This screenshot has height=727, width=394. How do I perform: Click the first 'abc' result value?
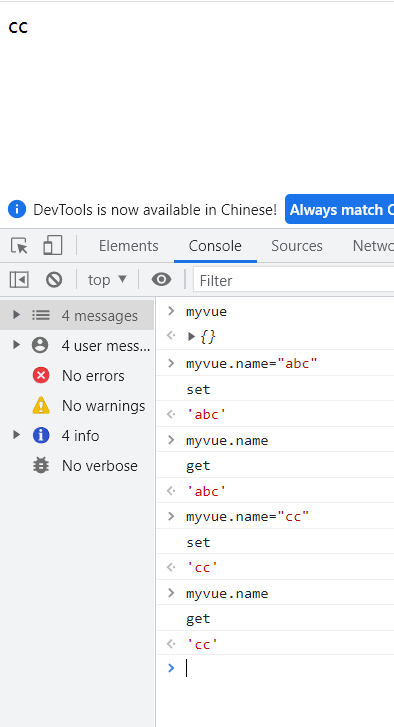tap(206, 414)
